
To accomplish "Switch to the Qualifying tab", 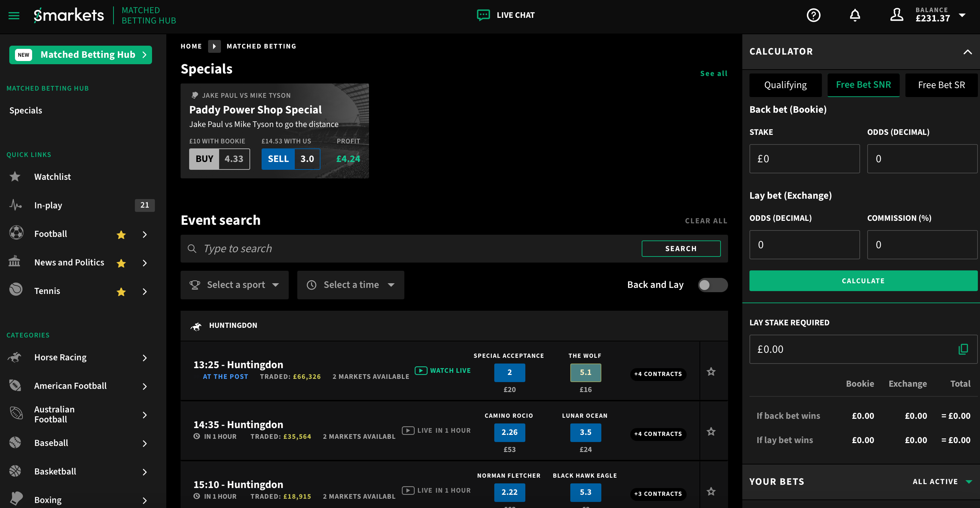I will click(785, 85).
